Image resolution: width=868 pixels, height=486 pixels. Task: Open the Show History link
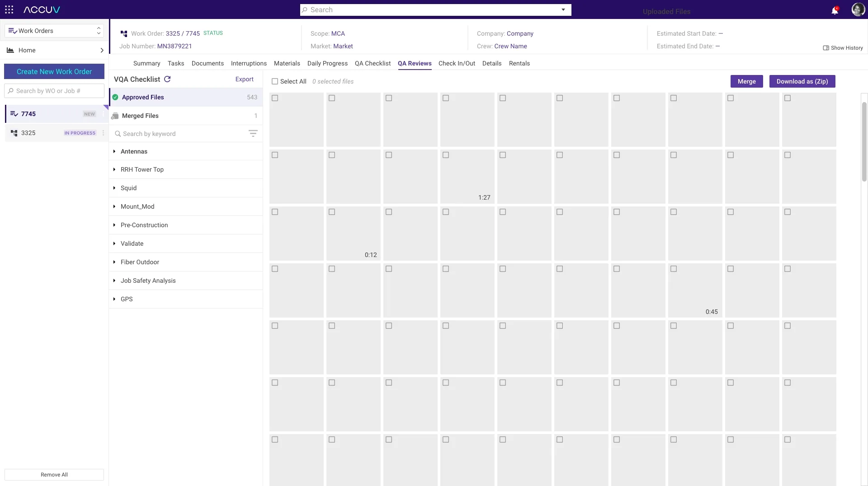tap(843, 48)
